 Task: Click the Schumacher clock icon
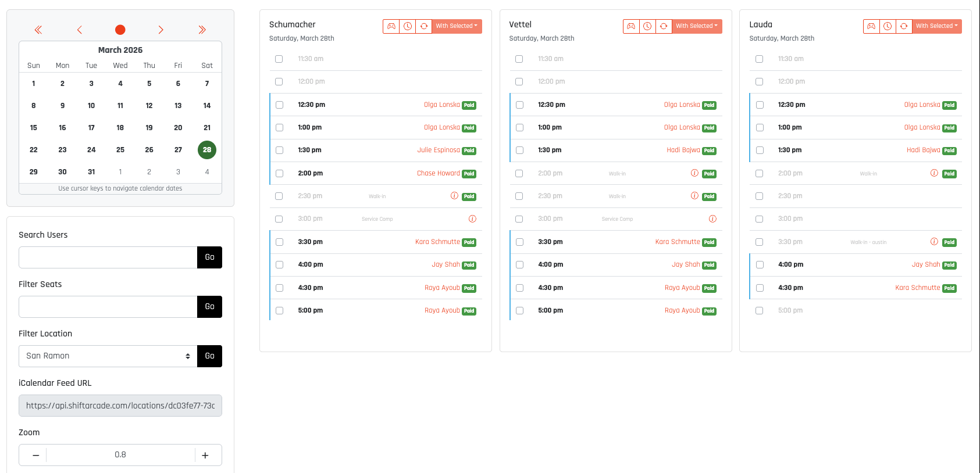[408, 26]
